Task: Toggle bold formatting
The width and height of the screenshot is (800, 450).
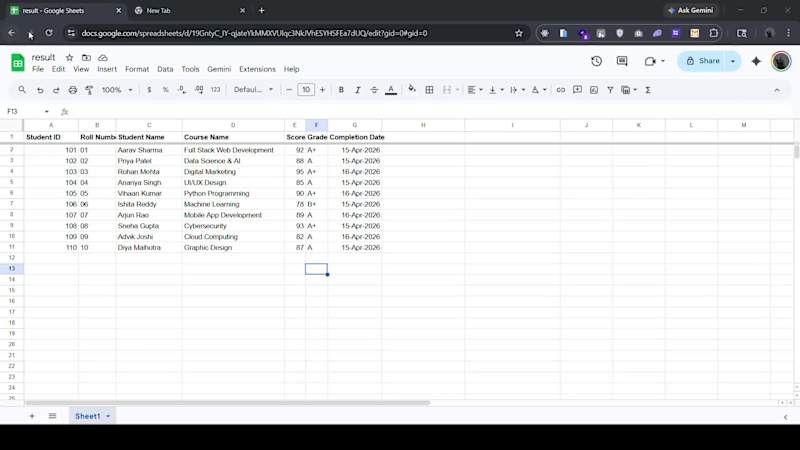Action: coord(341,90)
